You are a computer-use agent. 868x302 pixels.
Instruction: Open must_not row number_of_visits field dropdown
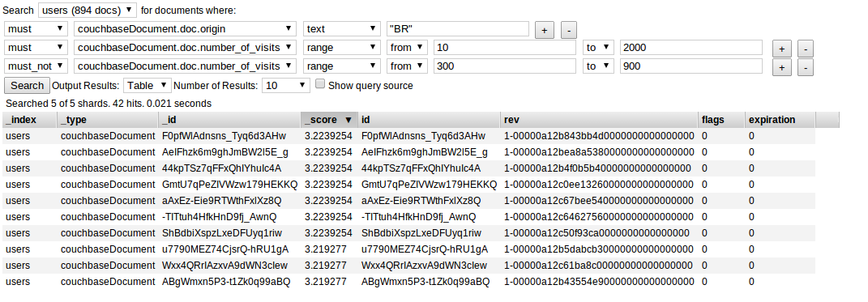pos(185,66)
